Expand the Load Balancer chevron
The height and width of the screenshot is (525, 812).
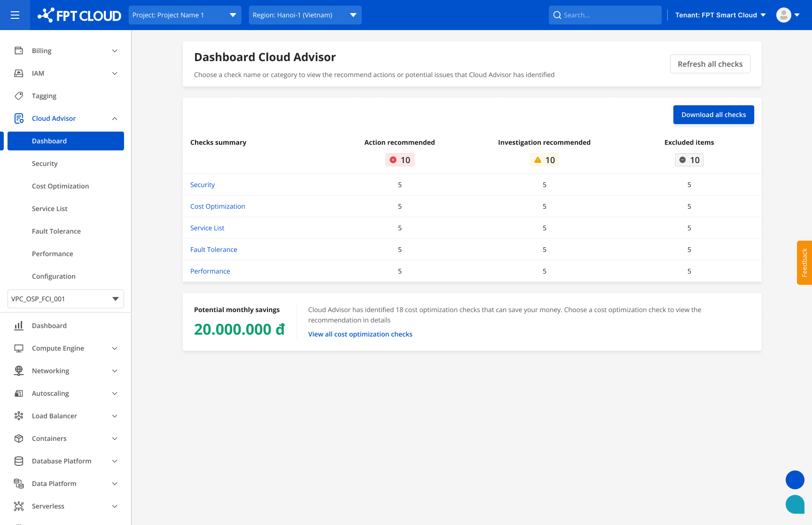[x=115, y=416]
